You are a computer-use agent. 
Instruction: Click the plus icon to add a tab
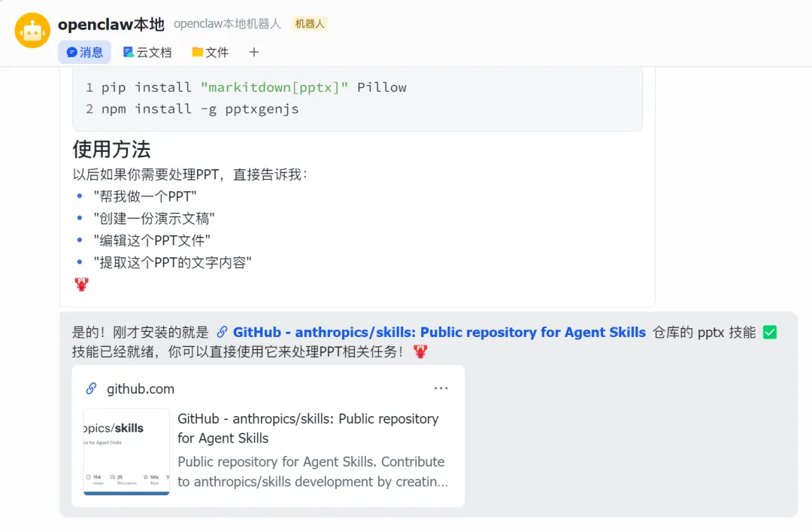tap(254, 52)
